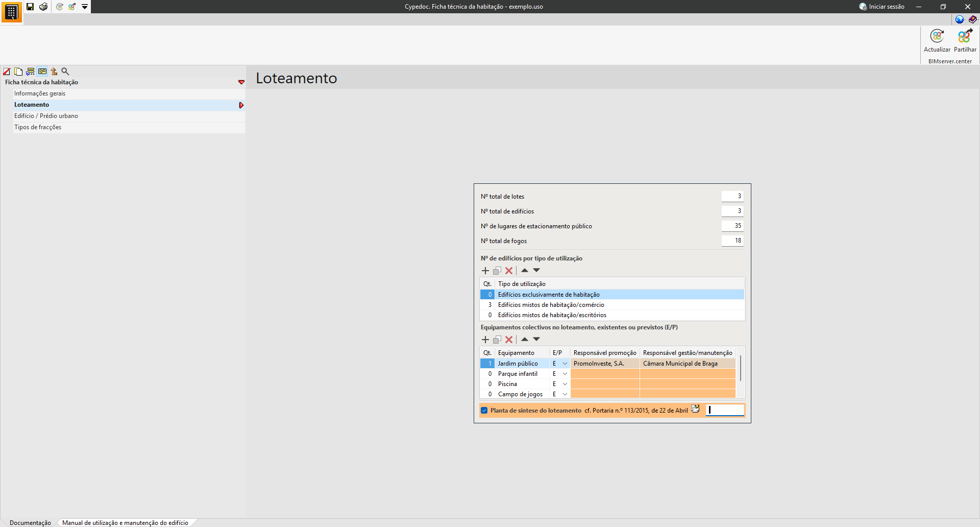The height and width of the screenshot is (527, 980).
Task: Click the brown upward arrow icon above the tree
Action: (54, 71)
